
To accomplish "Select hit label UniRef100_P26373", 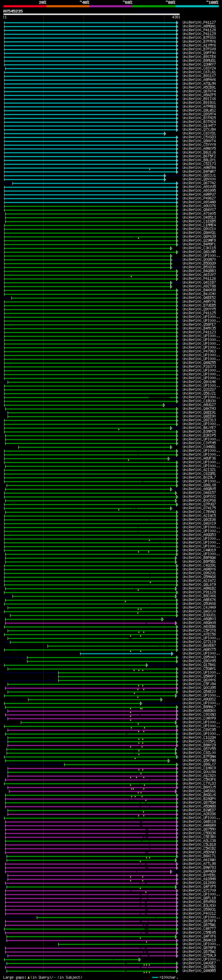I will [199, 367].
